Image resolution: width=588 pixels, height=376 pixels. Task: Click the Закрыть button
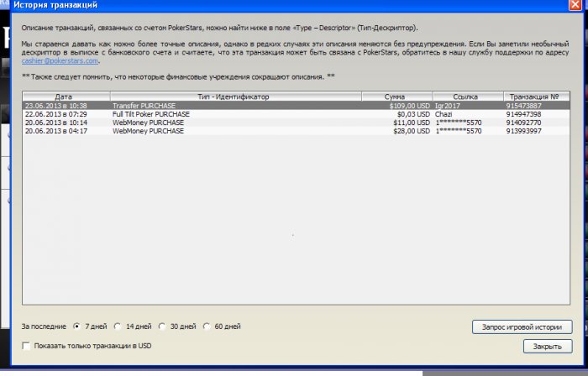point(548,347)
